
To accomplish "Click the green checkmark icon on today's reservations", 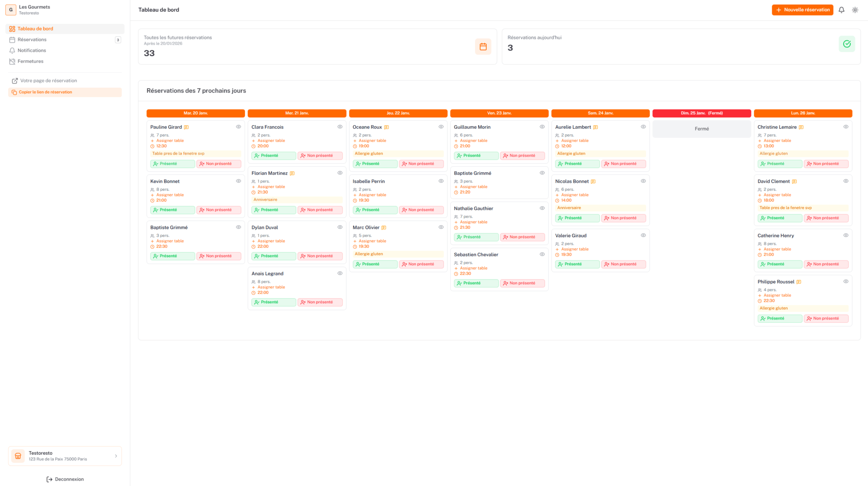I will (846, 44).
